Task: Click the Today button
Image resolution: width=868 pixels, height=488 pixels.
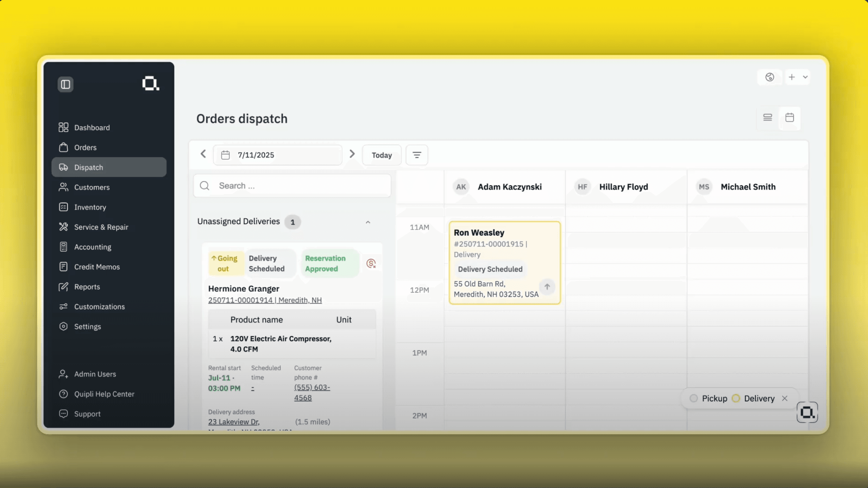Action: coord(382,155)
